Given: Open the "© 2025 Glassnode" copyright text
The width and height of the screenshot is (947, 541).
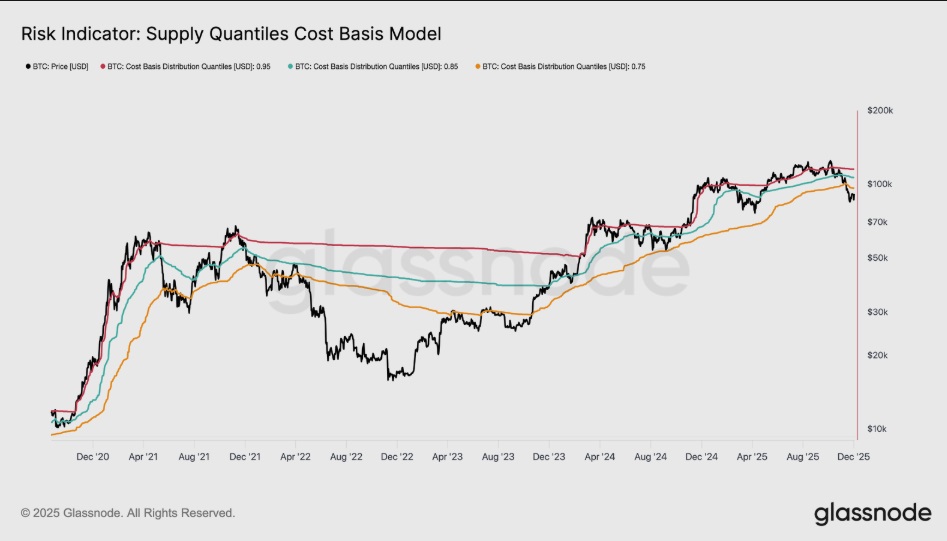Looking at the screenshot, I should pos(128,513).
